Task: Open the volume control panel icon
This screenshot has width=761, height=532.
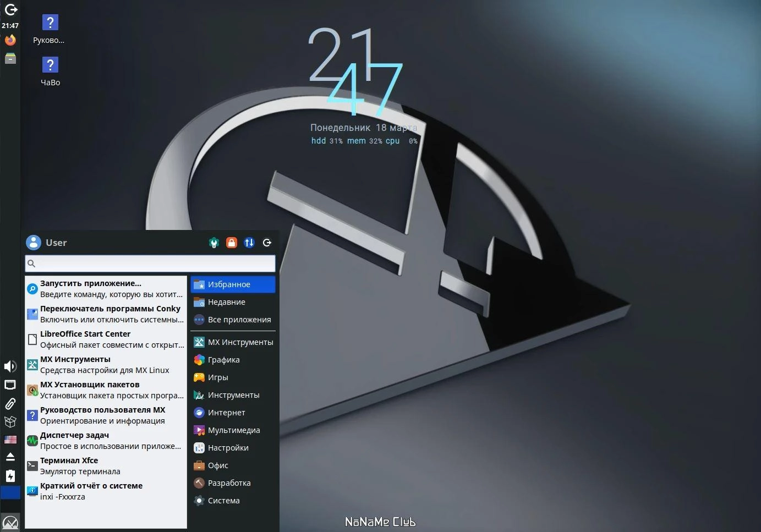Action: 10,366
